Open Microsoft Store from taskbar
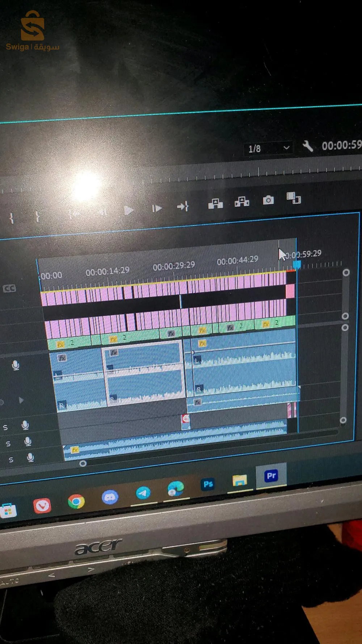Screen dimensions: 362x644 (x=8, y=511)
